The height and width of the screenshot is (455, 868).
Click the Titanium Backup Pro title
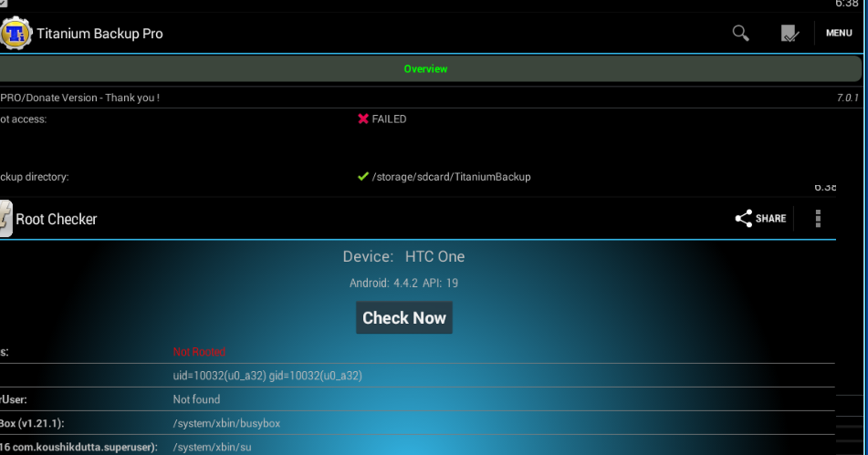point(99,34)
